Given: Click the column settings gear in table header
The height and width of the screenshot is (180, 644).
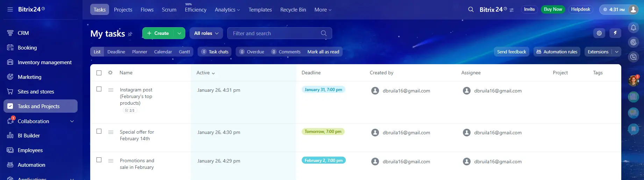Looking at the screenshot, I should [110, 73].
